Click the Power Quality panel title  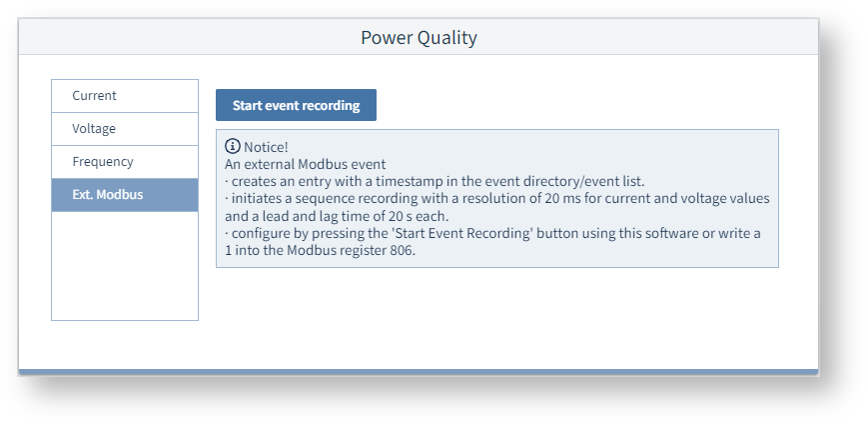pyautogui.click(x=419, y=38)
